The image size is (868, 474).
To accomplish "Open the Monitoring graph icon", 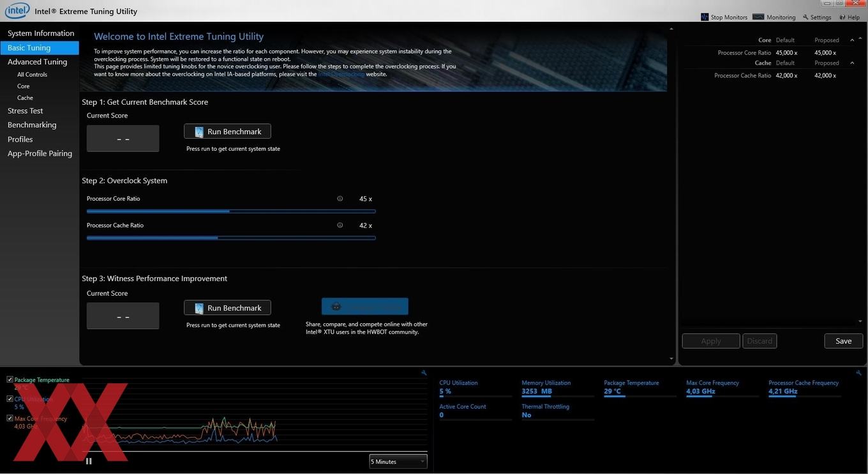I will (758, 17).
